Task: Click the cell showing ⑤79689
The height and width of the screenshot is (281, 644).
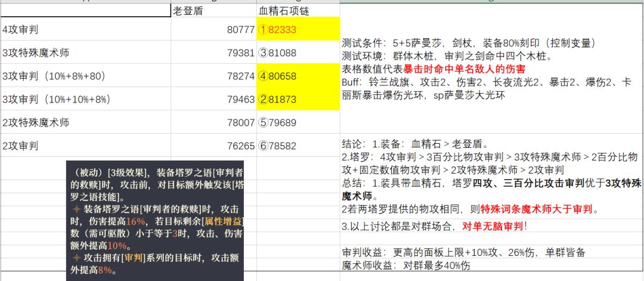Action: (298, 122)
